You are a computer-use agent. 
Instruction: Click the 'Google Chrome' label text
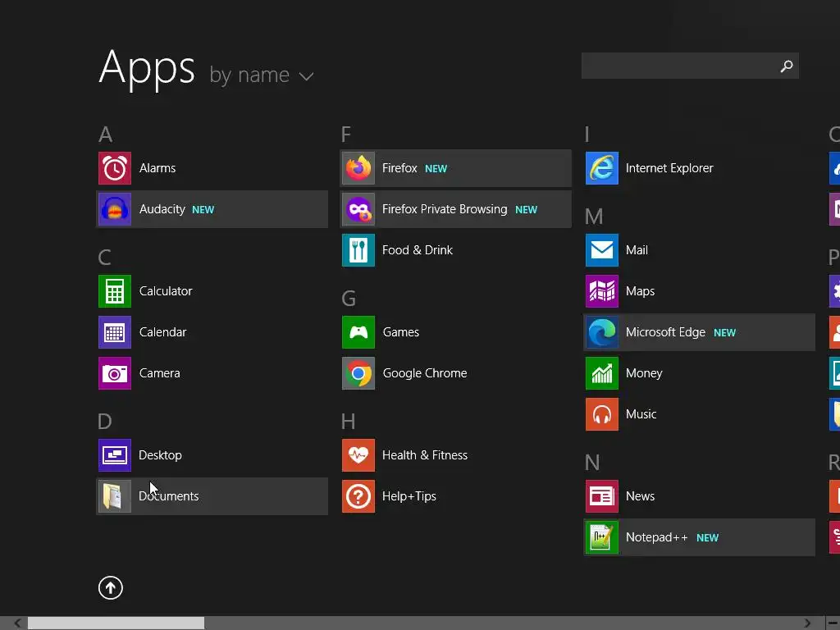point(425,373)
